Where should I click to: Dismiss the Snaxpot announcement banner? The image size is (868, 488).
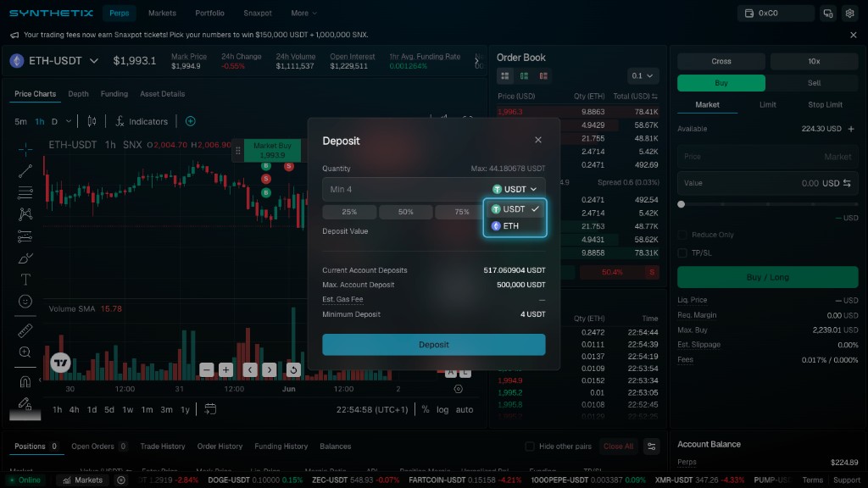853,35
